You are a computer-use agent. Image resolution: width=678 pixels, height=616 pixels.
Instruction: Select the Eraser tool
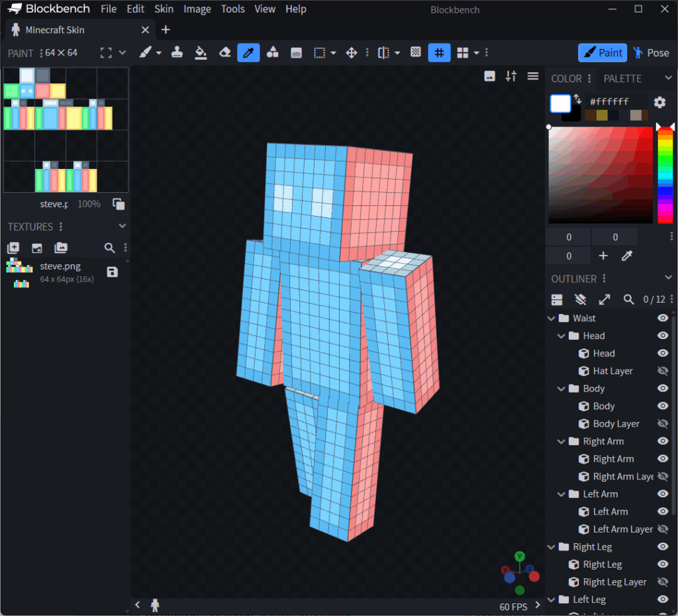224,53
